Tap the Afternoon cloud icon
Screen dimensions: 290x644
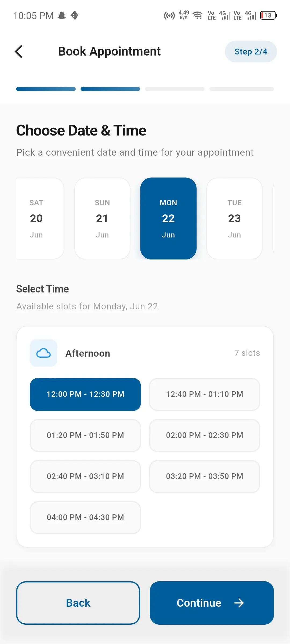pyautogui.click(x=44, y=353)
